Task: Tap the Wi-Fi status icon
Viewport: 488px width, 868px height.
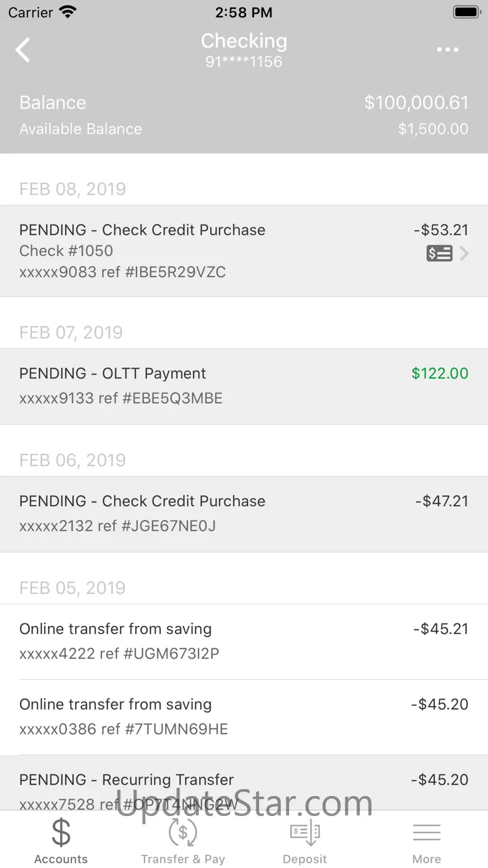Action: tap(67, 12)
